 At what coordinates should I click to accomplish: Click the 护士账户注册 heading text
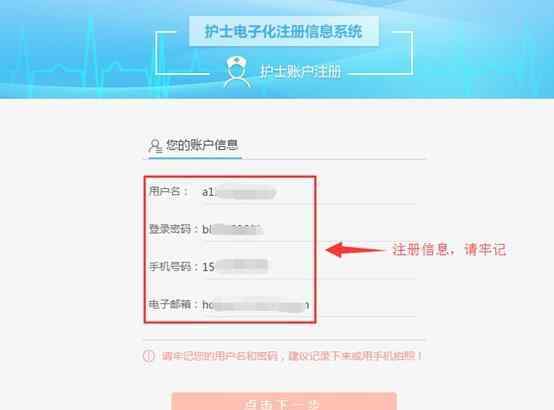coord(300,72)
